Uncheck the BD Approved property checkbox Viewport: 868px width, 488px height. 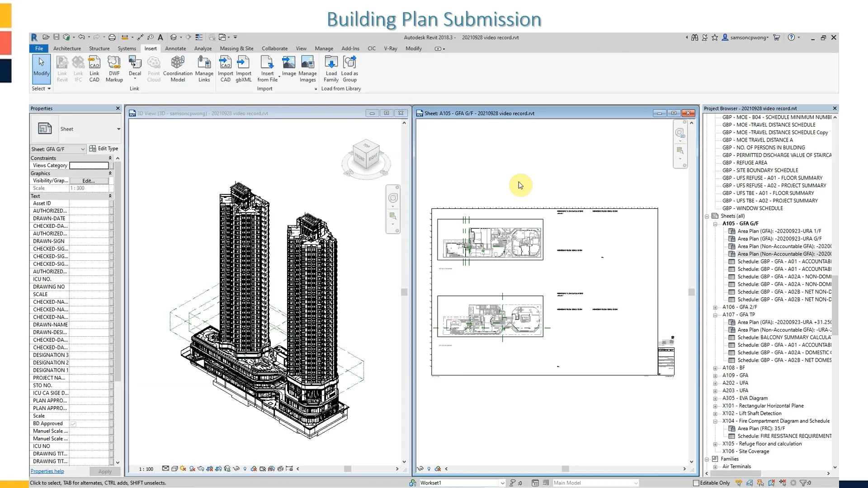[x=73, y=423]
